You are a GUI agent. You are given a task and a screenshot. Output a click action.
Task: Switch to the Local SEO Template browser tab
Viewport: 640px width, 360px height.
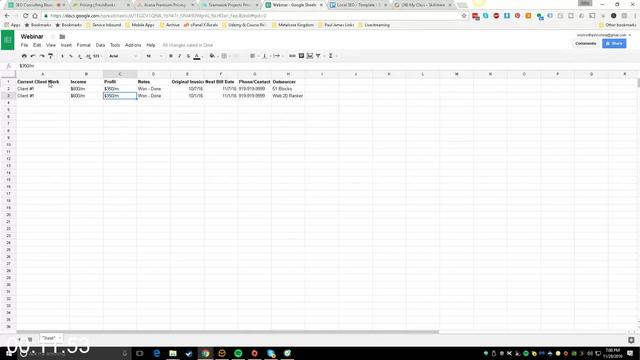pos(358,5)
